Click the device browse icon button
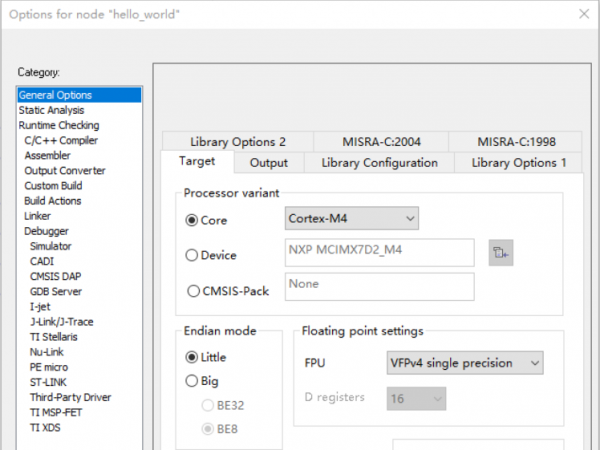The image size is (600, 450). click(x=501, y=254)
